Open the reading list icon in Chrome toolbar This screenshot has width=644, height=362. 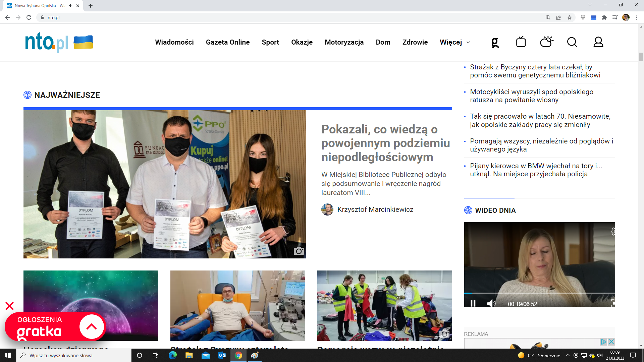pyautogui.click(x=615, y=17)
